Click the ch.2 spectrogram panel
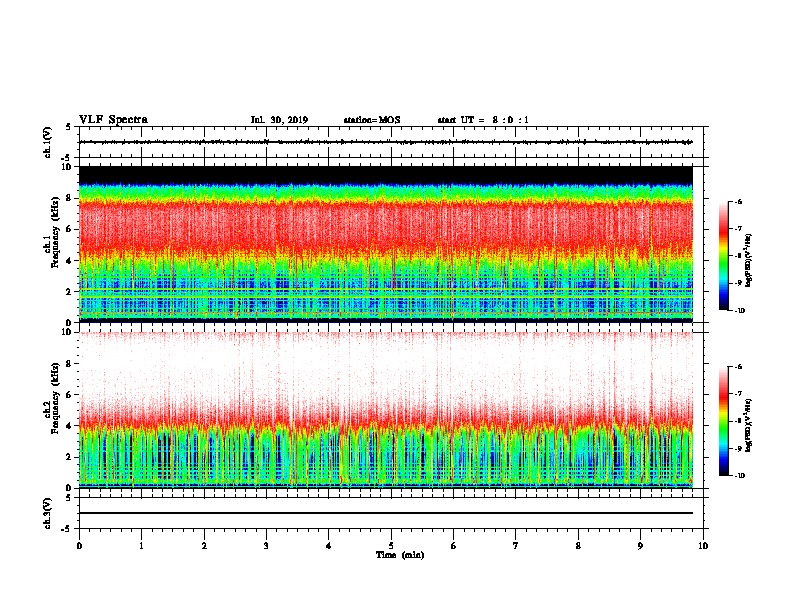Image resolution: width=792 pixels, height=612 pixels. [x=386, y=410]
